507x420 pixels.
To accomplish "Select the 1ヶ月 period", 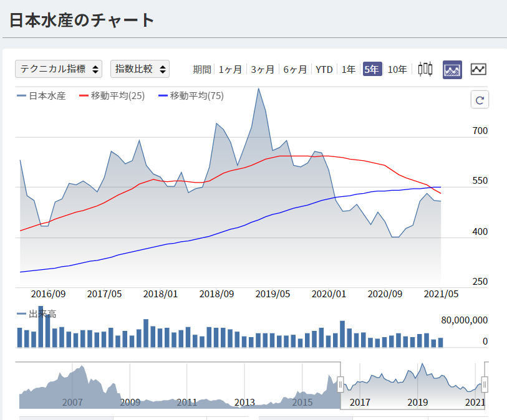I will [230, 69].
